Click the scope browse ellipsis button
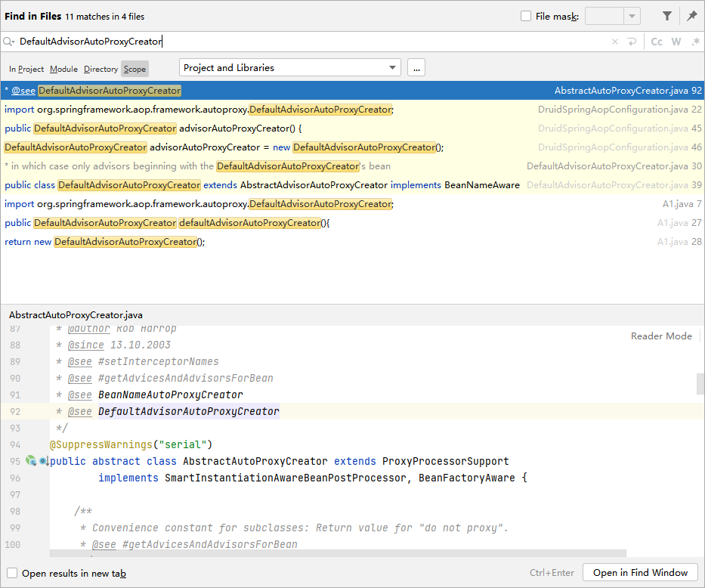The image size is (705, 588). 416,68
